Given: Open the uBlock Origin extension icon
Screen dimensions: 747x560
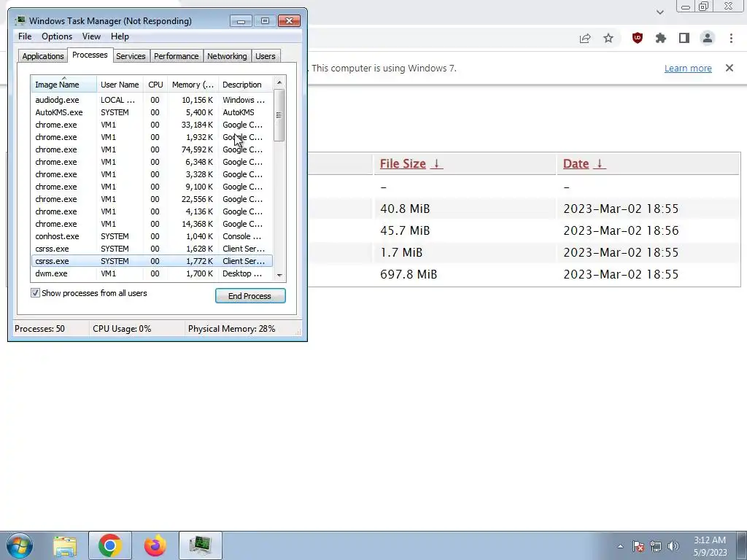Looking at the screenshot, I should click(637, 38).
